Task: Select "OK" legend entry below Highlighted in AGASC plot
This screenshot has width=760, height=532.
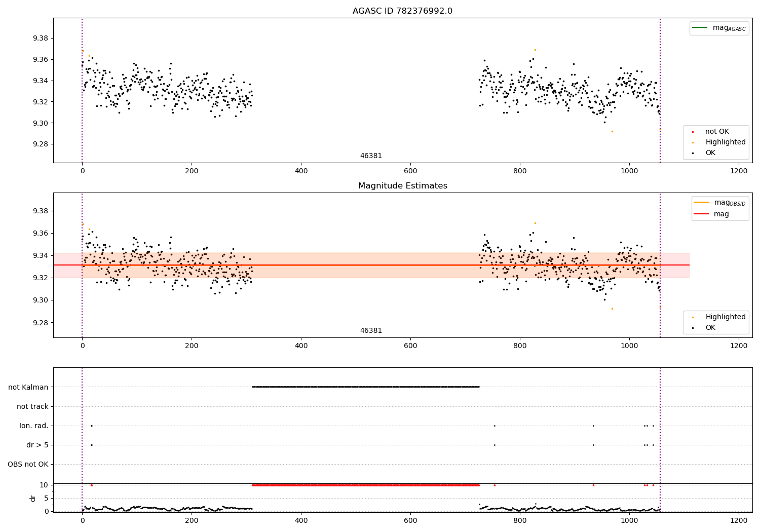Action: pyautogui.click(x=710, y=153)
